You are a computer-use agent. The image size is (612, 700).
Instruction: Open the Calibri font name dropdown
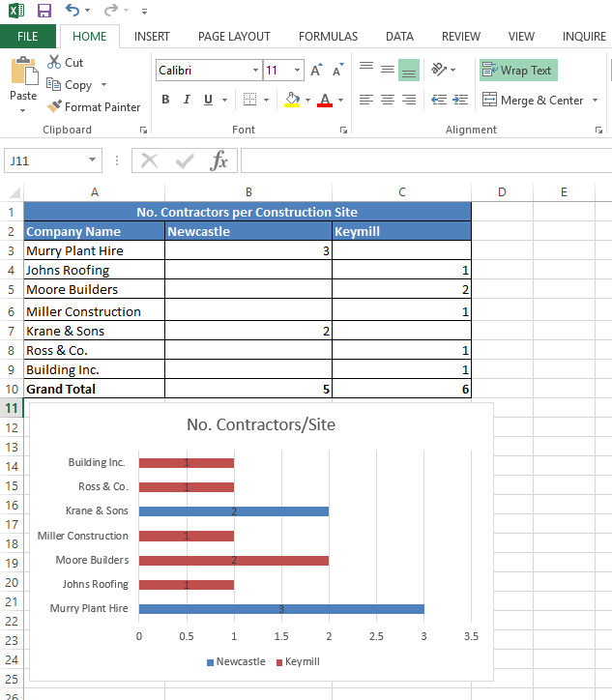(x=255, y=70)
